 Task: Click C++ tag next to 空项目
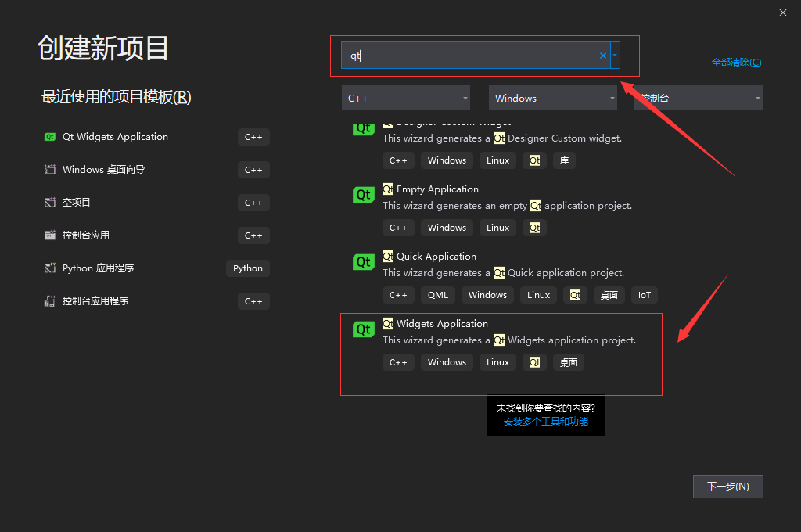click(253, 203)
